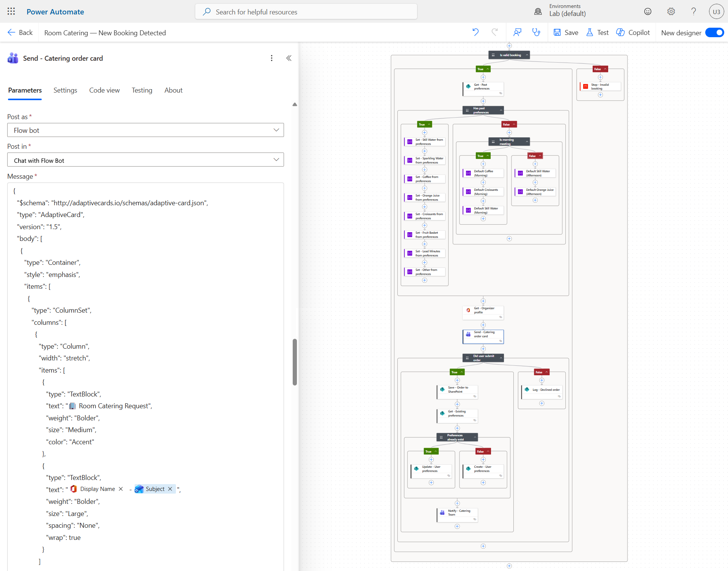
Task: Select Set - Lead Minutes from preferences
Action: (425, 253)
